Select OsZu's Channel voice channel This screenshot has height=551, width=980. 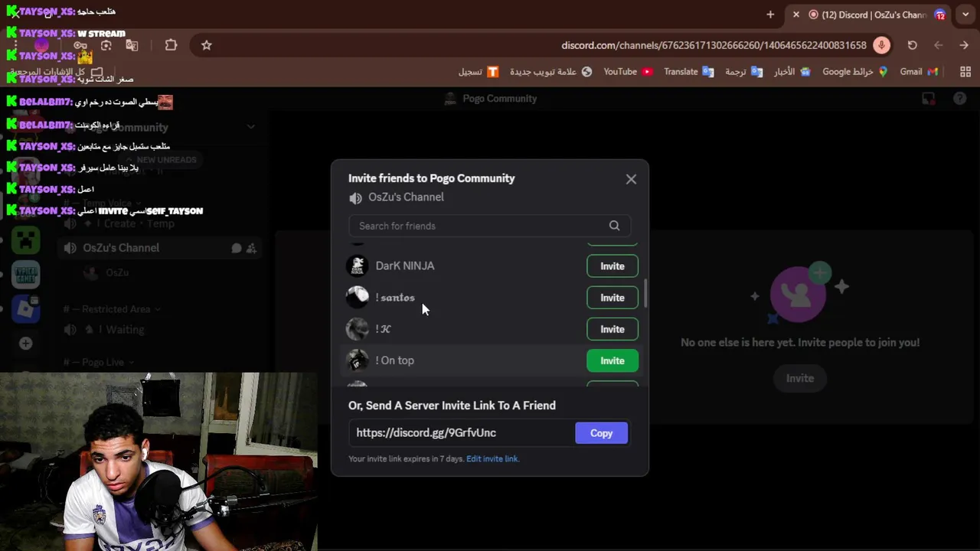coord(161,248)
